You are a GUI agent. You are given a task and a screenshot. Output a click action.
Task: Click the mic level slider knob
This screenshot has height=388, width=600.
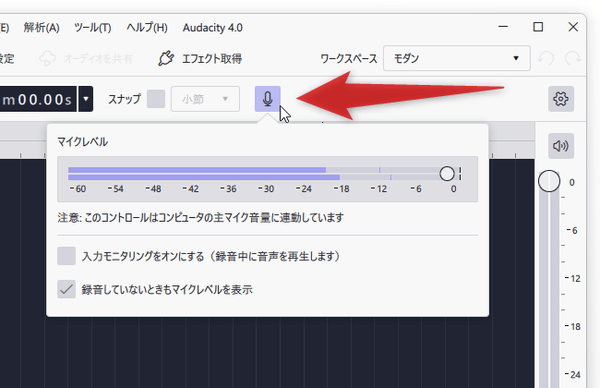pos(447,174)
